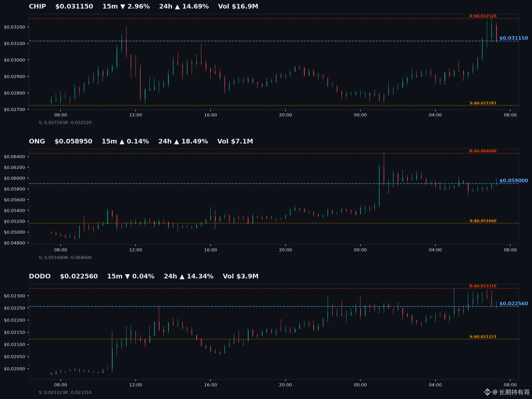The width and height of the screenshot is (532, 399).
Task: Select DODO header price $0.022560 beside ticker
Action: [x=79, y=276]
